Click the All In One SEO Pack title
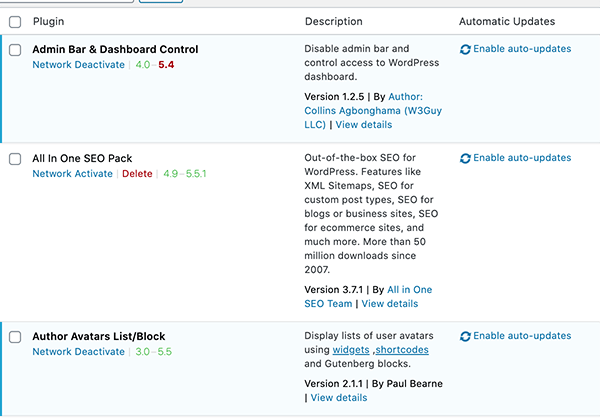The image size is (600, 420). tap(82, 158)
